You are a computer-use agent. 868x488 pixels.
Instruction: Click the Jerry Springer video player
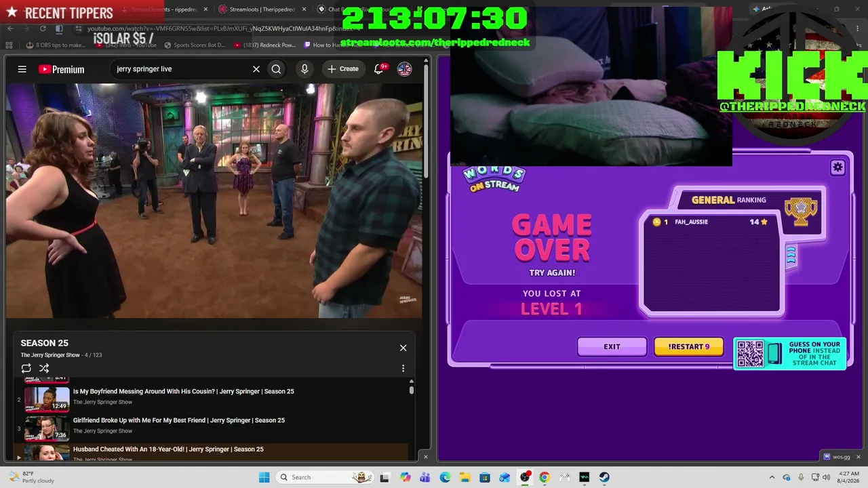(x=214, y=201)
